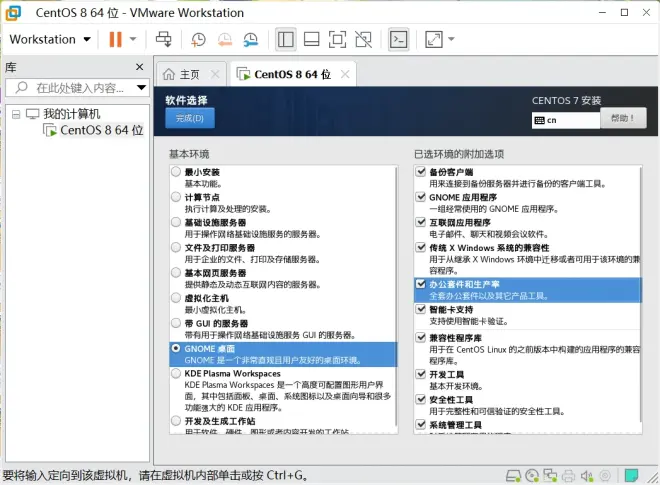Click the CD/DVD drive status bar icon
This screenshot has height=485, width=660.
(532, 476)
